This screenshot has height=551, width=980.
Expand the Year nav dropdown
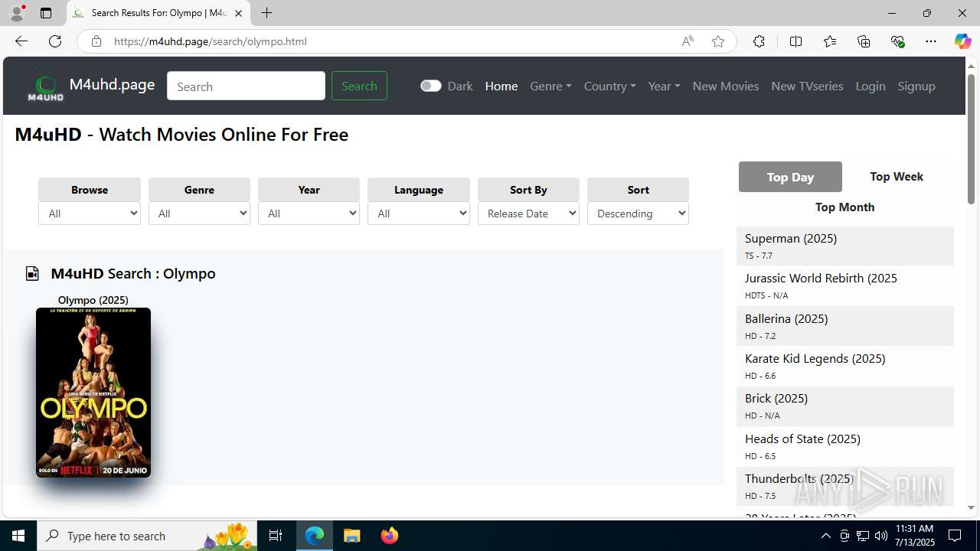tap(664, 86)
